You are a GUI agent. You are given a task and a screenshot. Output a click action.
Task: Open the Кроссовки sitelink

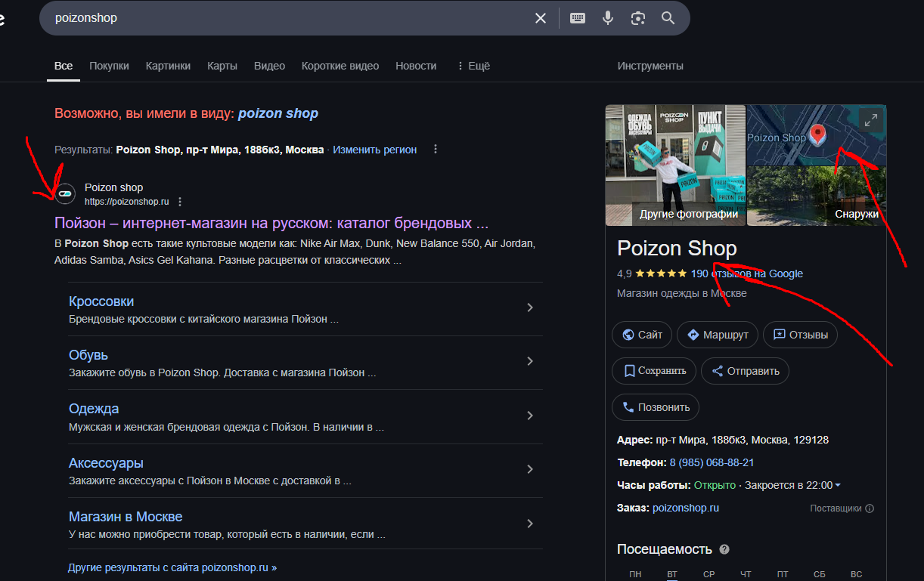click(x=101, y=301)
